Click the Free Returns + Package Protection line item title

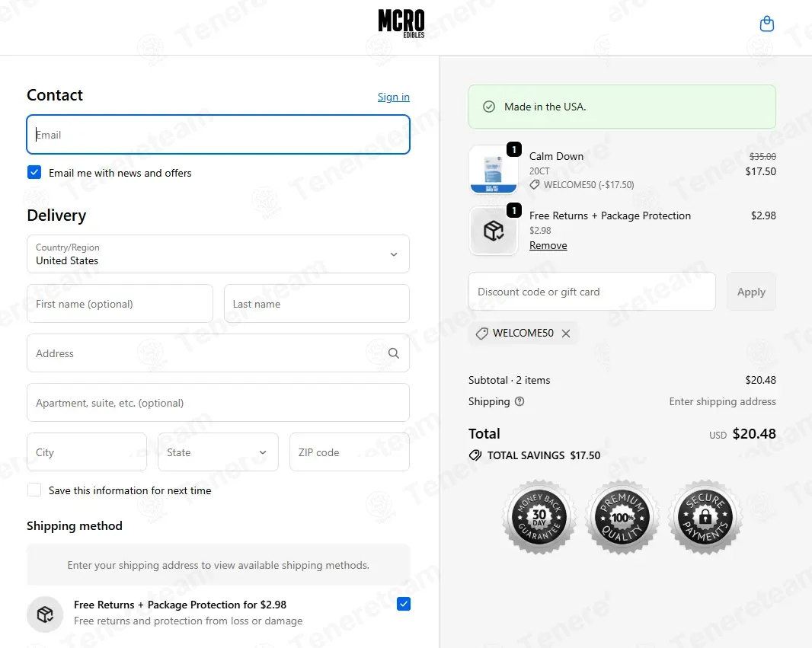pos(610,215)
